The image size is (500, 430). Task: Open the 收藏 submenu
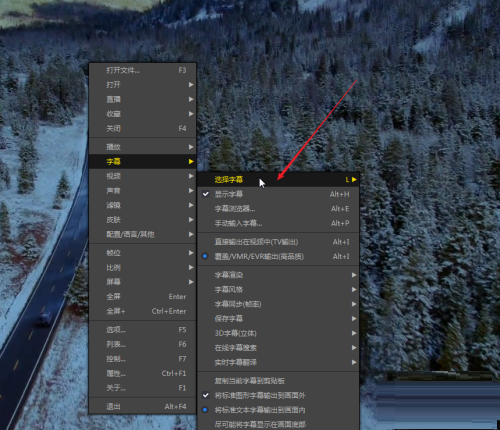click(143, 114)
